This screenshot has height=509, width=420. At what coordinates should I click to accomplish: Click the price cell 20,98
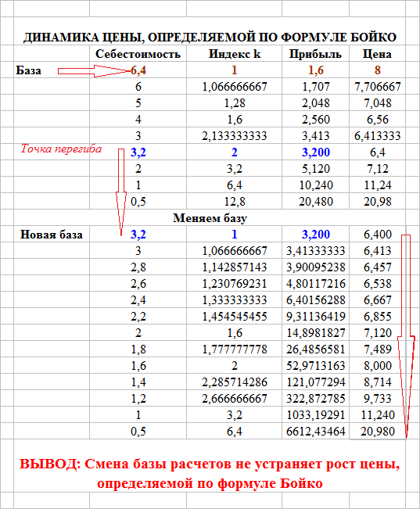tap(377, 201)
